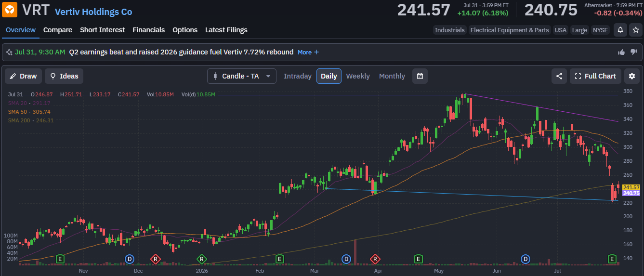Go to the Latest Filings tab
This screenshot has height=276, width=644.
click(226, 30)
